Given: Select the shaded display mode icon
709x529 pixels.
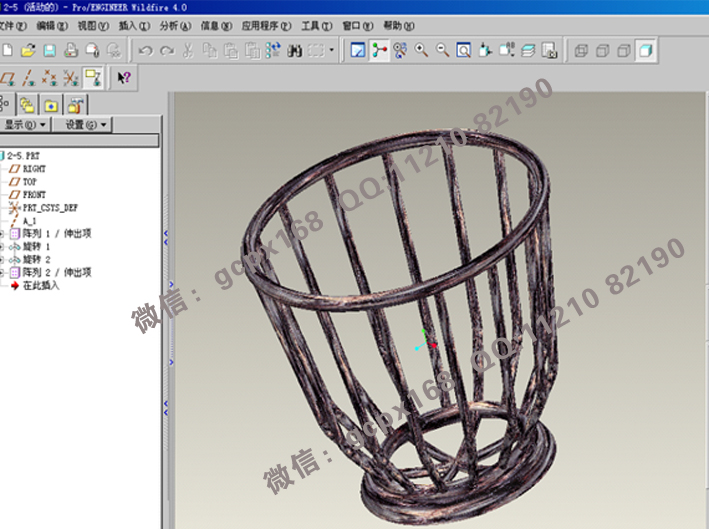Looking at the screenshot, I should pyautogui.click(x=646, y=49).
